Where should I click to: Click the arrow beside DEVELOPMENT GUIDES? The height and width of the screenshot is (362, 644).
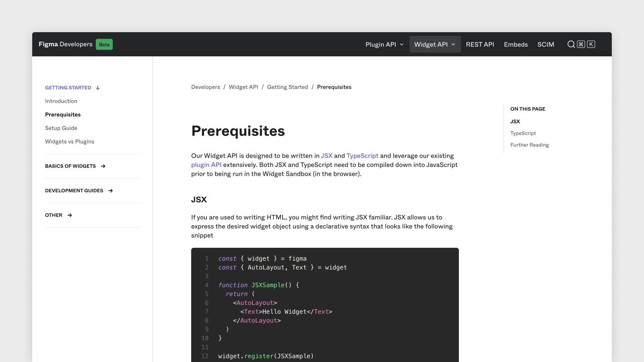[110, 191]
